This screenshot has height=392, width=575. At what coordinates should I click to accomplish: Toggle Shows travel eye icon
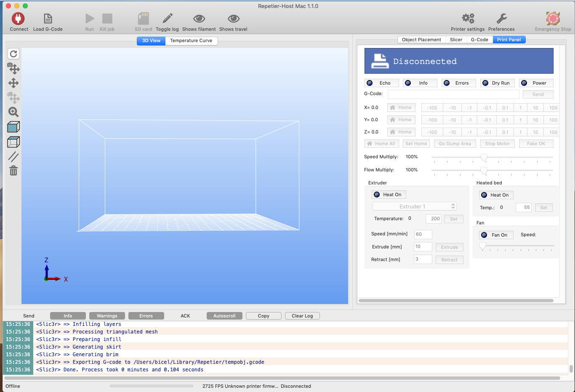(x=234, y=19)
